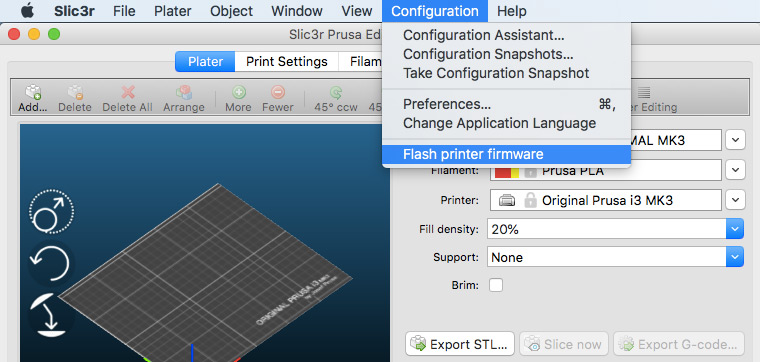Switch to the Print Settings tab
Viewport: 760px width, 362px height.
(286, 62)
